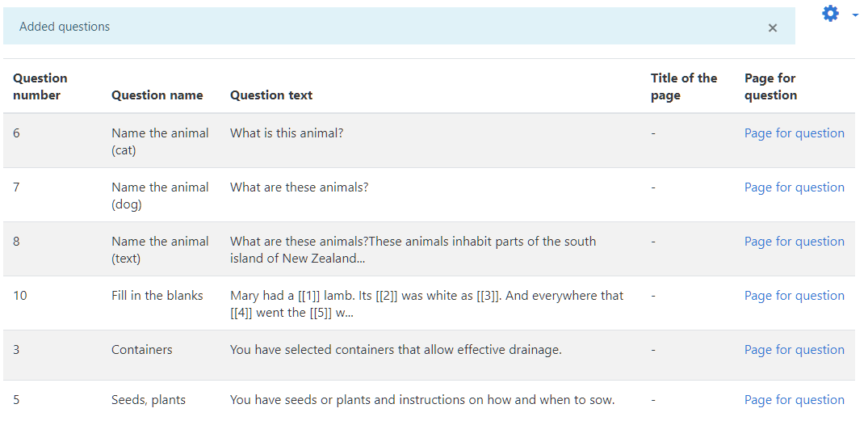Expand the dropdown arrow beside the gear
Viewport: 868px width, 421px height.
click(x=855, y=15)
